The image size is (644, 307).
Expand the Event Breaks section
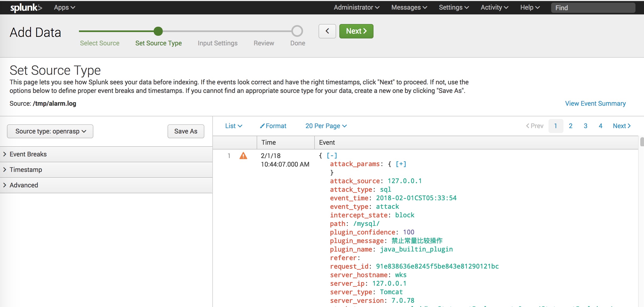[x=28, y=154]
